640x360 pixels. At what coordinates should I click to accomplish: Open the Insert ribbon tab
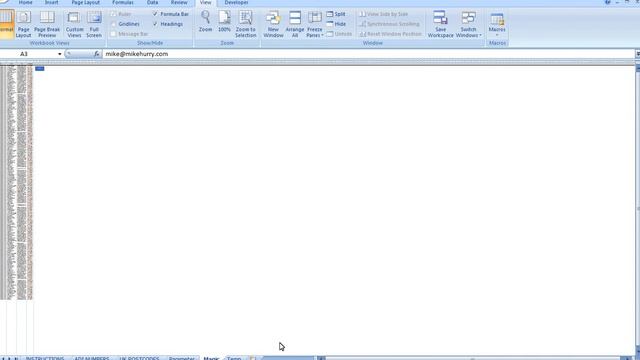(51, 2)
